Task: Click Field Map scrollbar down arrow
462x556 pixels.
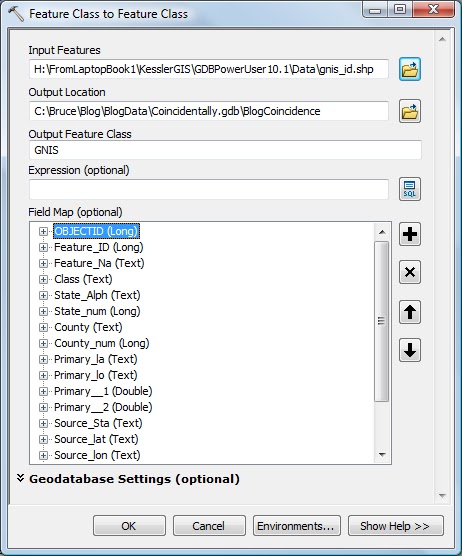Action: [382, 455]
